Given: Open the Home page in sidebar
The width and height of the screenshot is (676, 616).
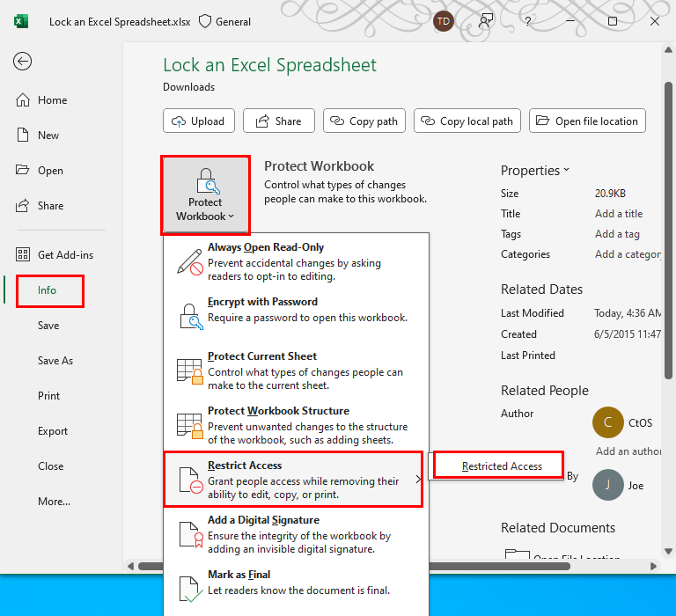Looking at the screenshot, I should pos(41,100).
